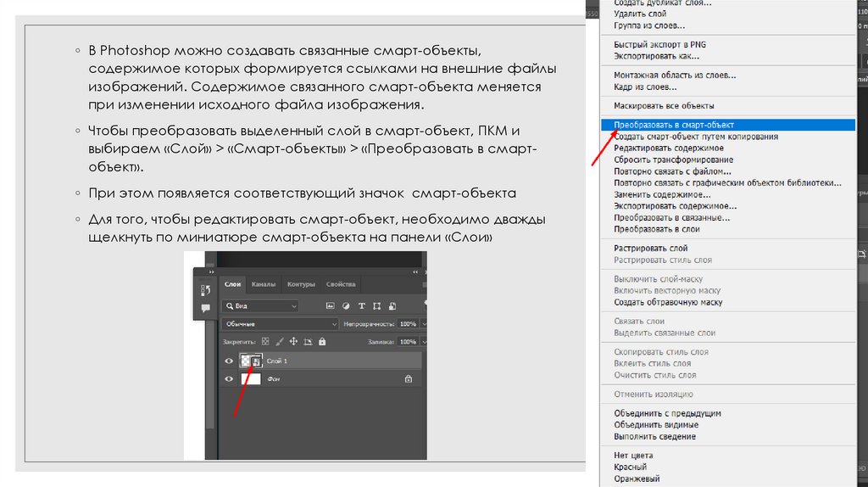
Task: Click the shape layer filter icon
Action: (377, 306)
